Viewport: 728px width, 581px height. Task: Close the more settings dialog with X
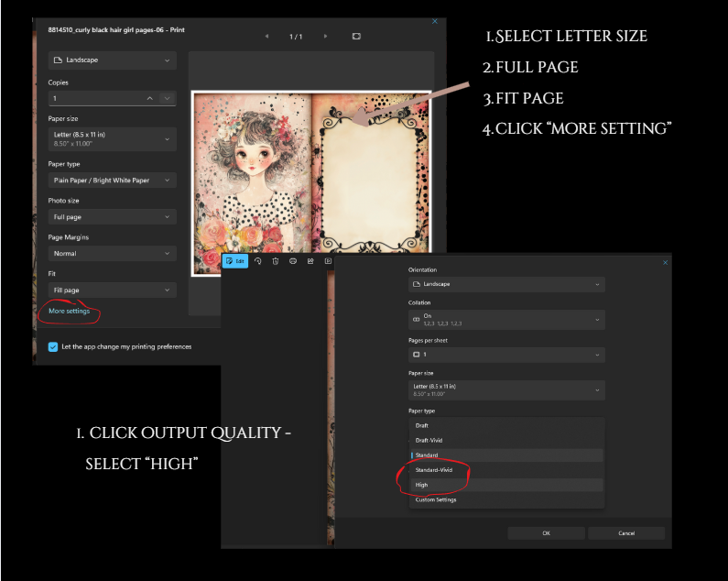click(666, 263)
